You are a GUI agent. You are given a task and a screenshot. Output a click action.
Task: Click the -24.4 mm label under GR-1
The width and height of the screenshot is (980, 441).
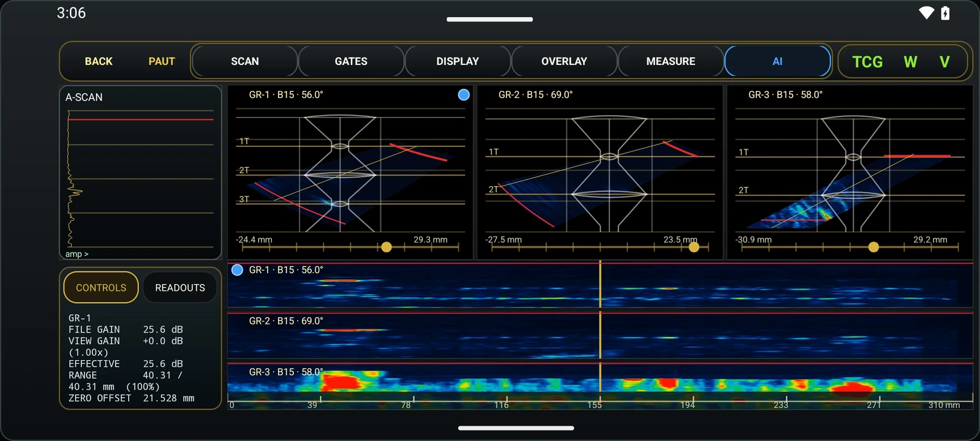point(254,239)
